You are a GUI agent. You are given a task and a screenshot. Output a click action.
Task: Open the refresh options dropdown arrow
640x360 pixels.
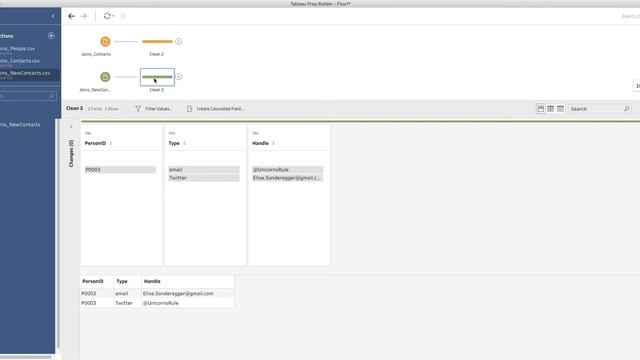click(113, 16)
